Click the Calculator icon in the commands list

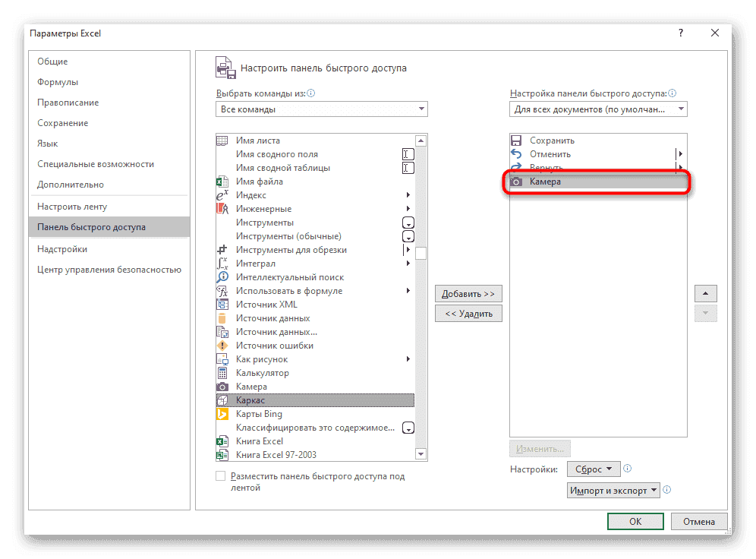222,373
